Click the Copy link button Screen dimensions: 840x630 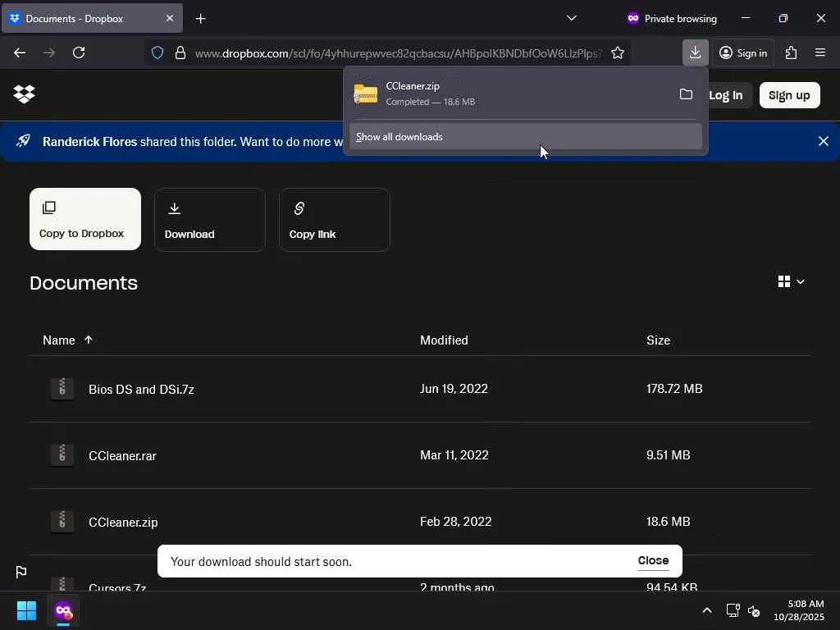pyautogui.click(x=335, y=220)
